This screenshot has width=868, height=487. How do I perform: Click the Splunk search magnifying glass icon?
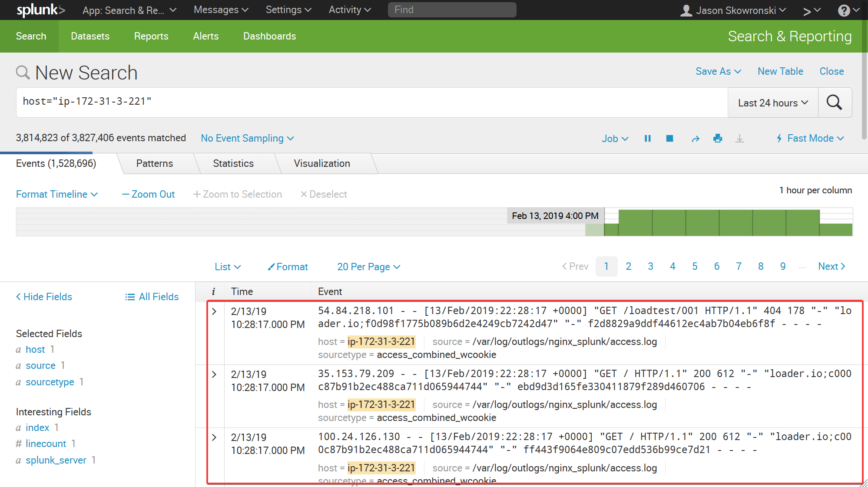pyautogui.click(x=836, y=103)
